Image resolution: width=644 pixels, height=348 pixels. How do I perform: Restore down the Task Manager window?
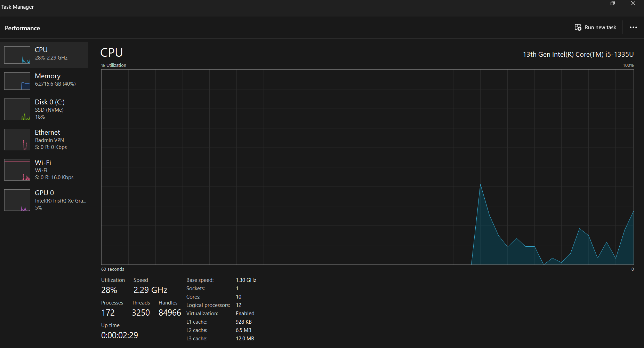[613, 3]
